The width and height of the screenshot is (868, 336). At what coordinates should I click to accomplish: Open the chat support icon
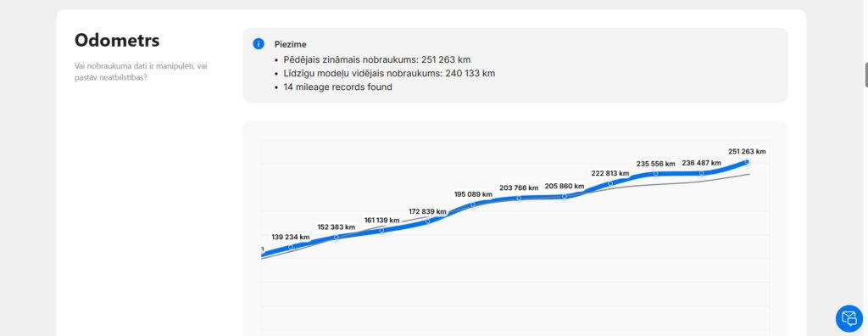coord(849,318)
